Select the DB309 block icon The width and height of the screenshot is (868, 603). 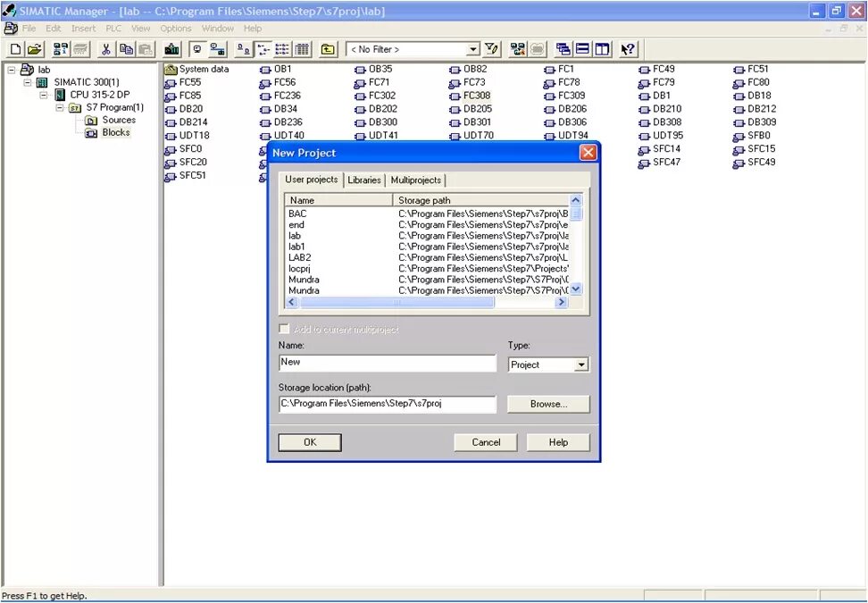(x=739, y=123)
